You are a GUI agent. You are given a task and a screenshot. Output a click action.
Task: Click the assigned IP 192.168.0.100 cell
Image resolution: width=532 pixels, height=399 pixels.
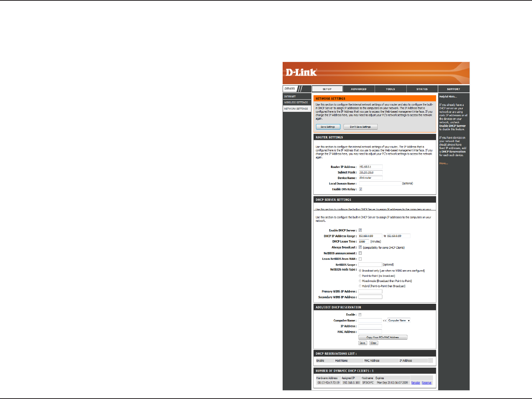[351, 383]
